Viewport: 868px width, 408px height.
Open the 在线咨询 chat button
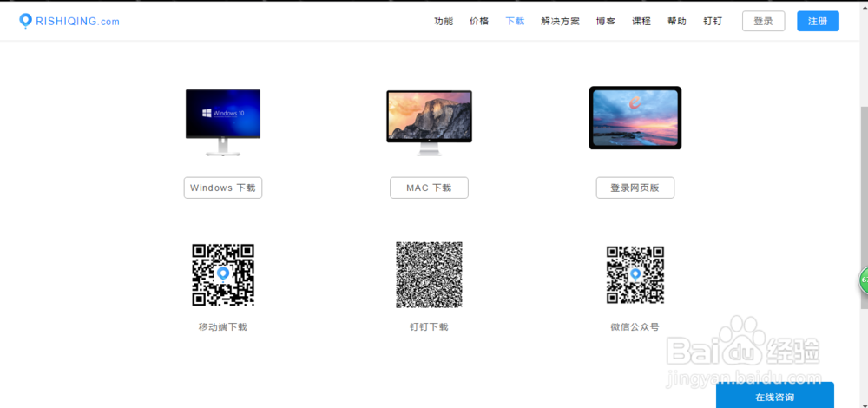pyautogui.click(x=775, y=395)
